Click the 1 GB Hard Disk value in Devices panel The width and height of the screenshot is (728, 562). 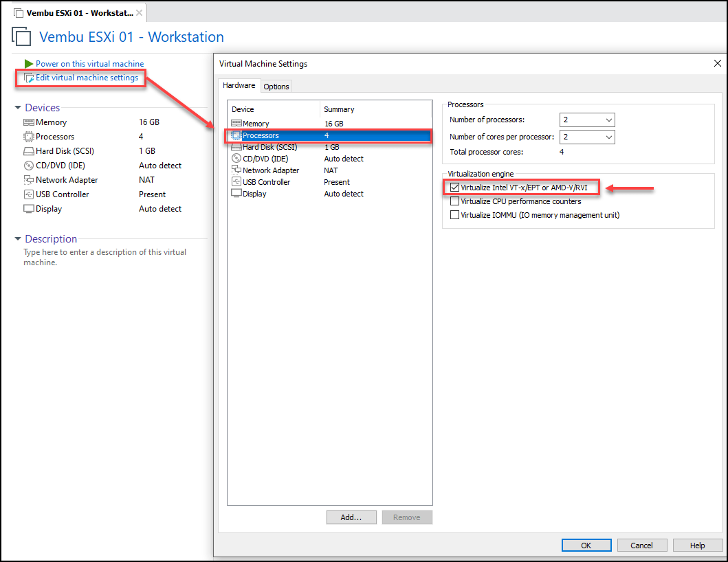[x=147, y=151]
